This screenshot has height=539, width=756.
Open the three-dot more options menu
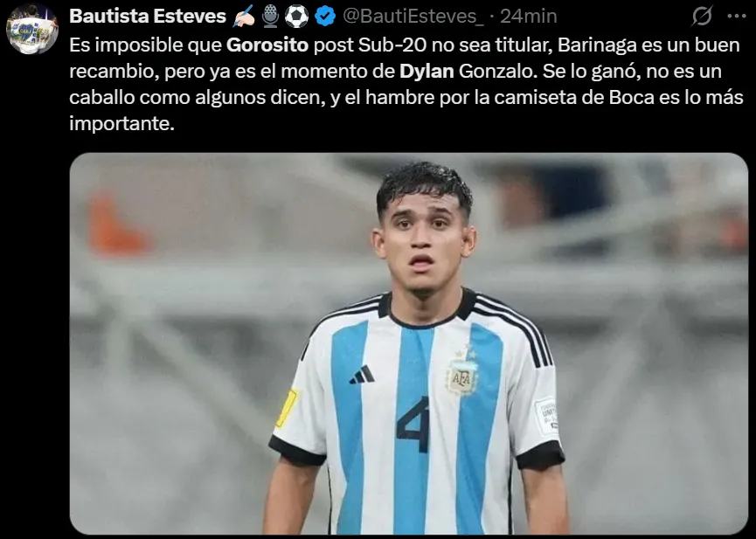coord(736,17)
